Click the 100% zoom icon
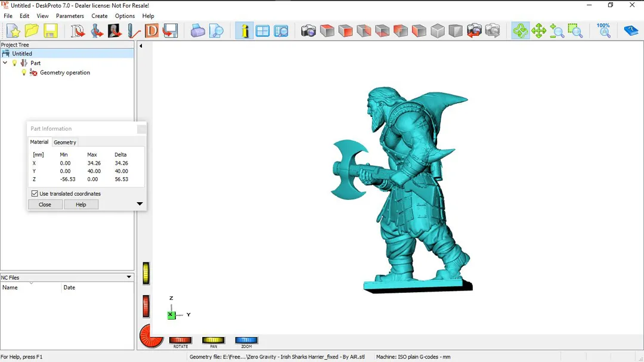The image size is (644, 362). [603, 31]
